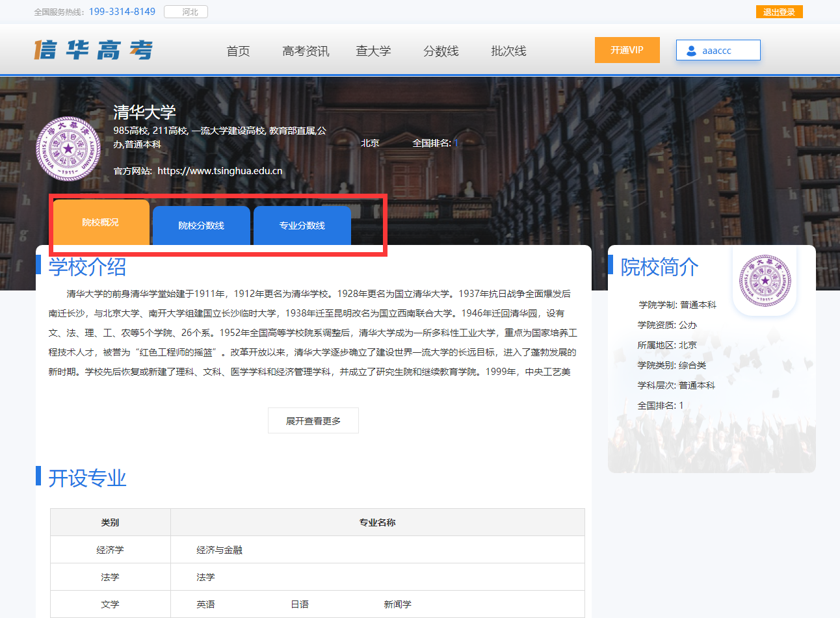Image resolution: width=840 pixels, height=618 pixels.
Task: Switch to the 院校概况 tab
Action: coord(101,222)
